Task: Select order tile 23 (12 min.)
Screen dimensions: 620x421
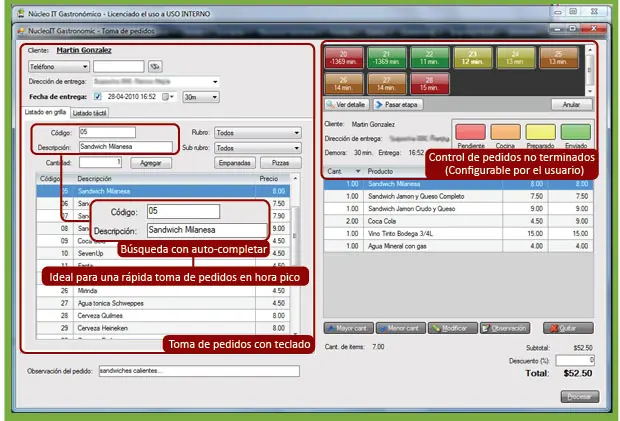Action: (473, 58)
